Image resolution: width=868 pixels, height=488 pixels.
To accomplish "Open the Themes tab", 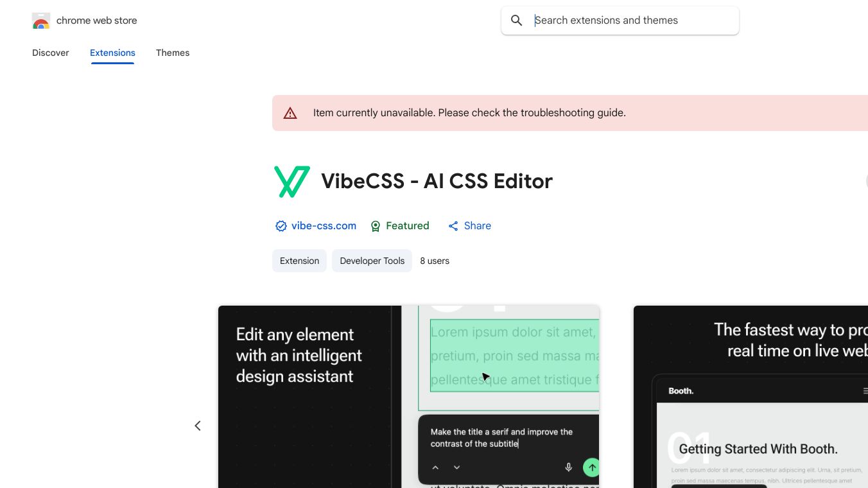I will 173,53.
